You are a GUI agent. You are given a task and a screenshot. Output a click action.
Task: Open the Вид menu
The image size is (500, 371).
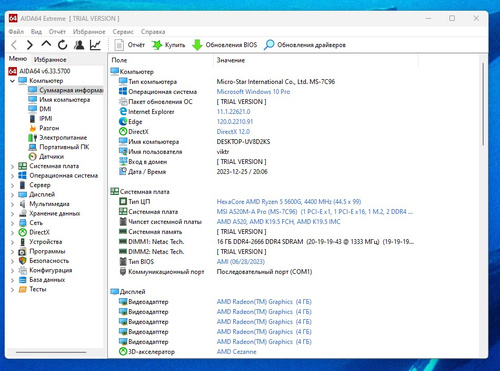point(36,32)
